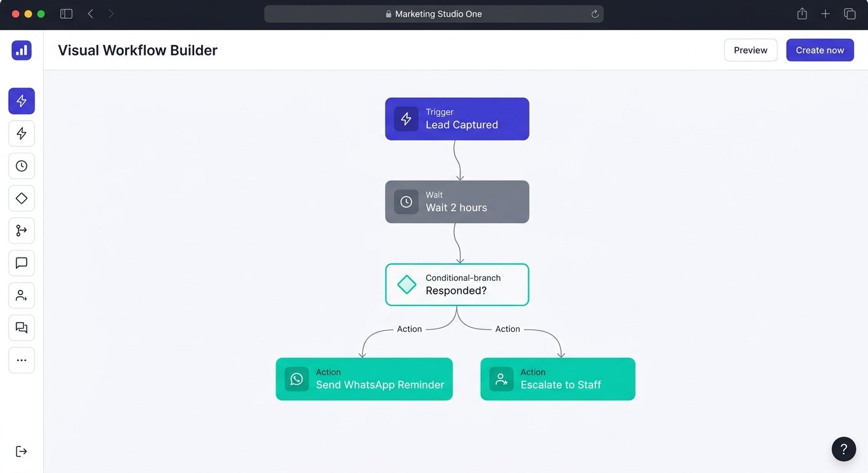Go back with the browser back arrow

click(91, 14)
